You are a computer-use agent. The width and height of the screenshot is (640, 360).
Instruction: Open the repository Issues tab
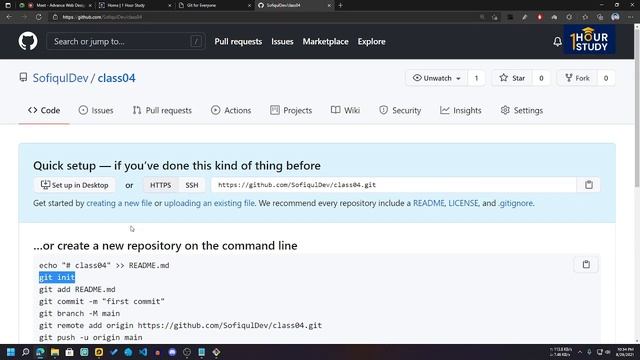96,110
